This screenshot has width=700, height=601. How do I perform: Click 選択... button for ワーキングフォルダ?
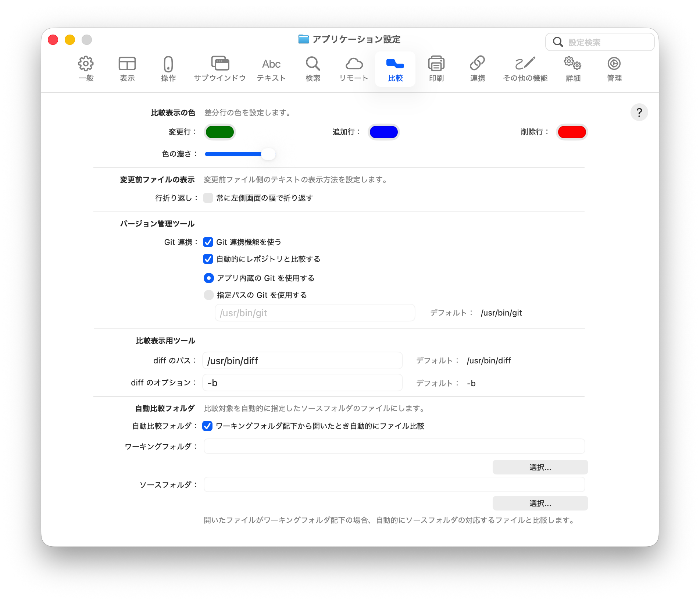[x=540, y=467]
